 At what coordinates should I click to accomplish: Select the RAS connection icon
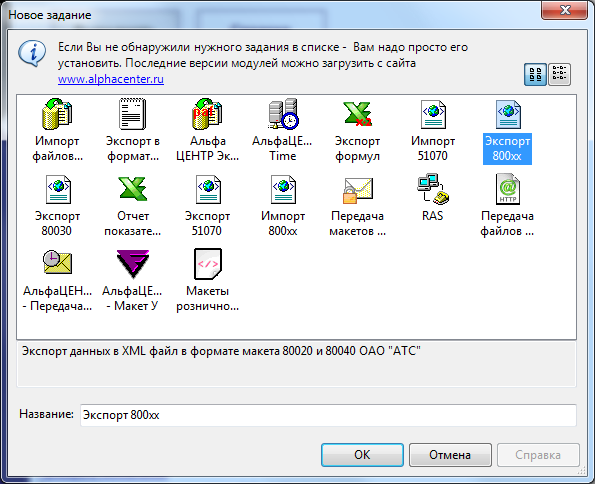[433, 189]
